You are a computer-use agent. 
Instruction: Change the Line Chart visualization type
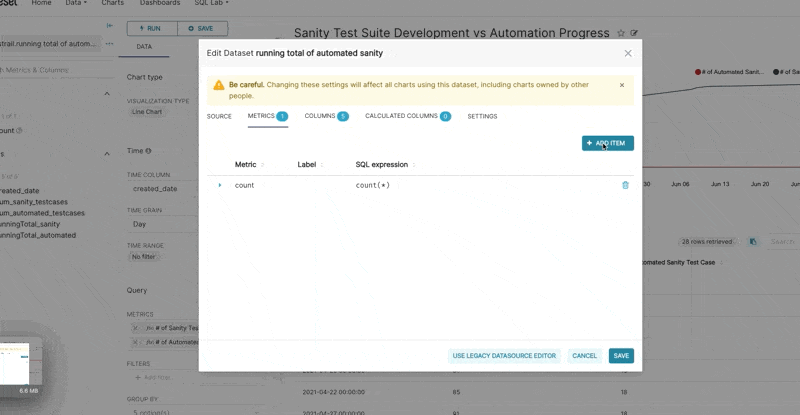coord(147,112)
